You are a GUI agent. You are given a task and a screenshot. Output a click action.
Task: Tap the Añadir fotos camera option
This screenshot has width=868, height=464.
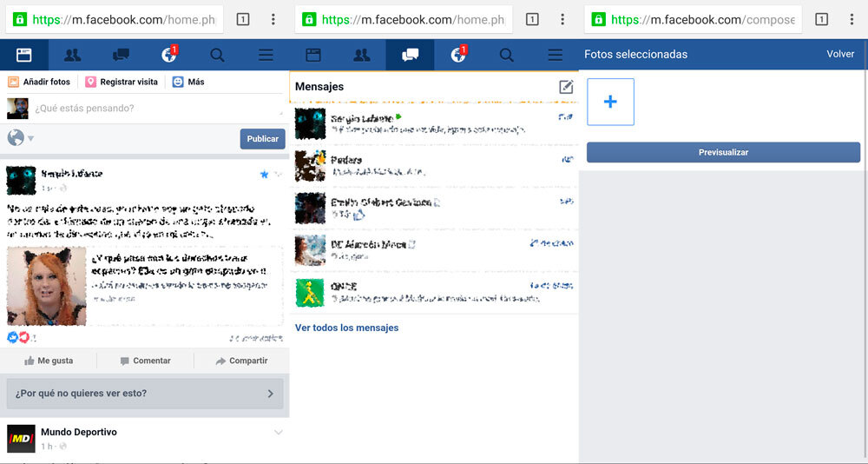pyautogui.click(x=39, y=82)
